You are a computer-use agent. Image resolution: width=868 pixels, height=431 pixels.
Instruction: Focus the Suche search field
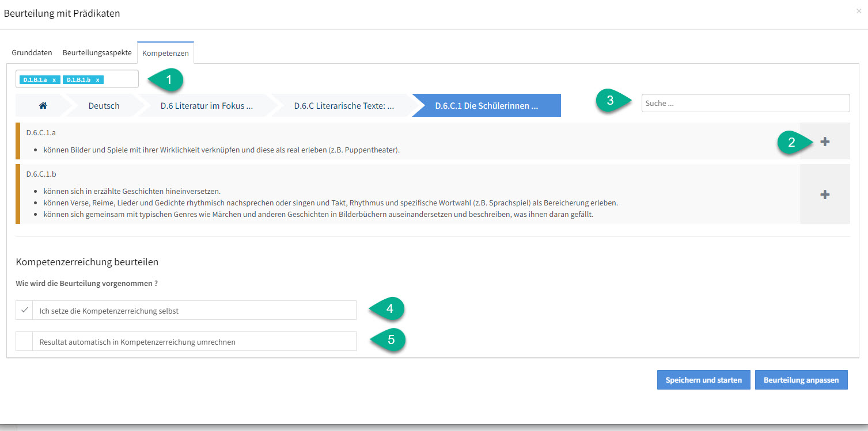pyautogui.click(x=745, y=103)
